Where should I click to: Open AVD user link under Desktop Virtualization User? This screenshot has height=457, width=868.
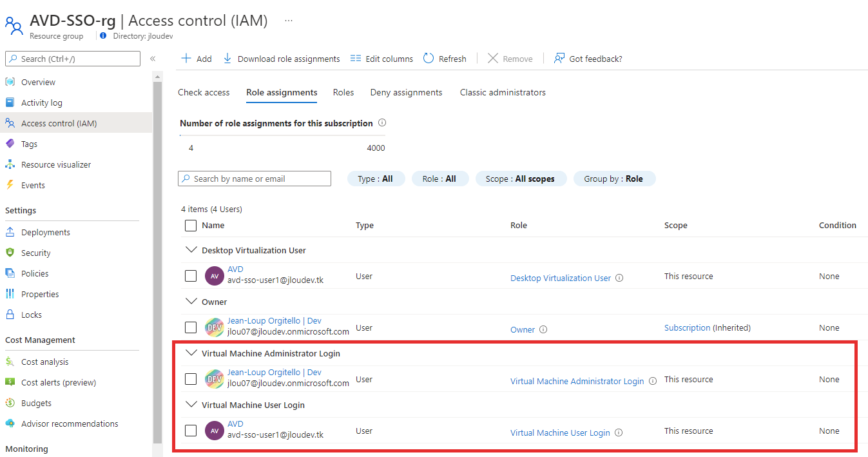point(235,269)
